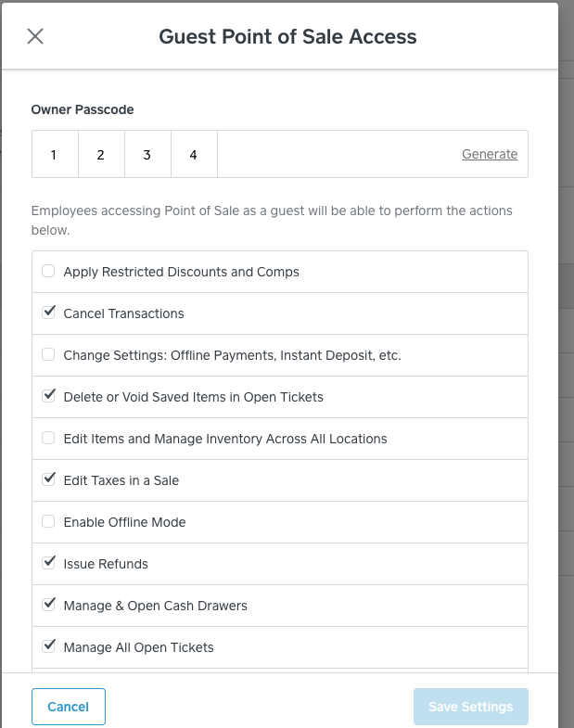Uncheck Issue Refunds permission

48,563
